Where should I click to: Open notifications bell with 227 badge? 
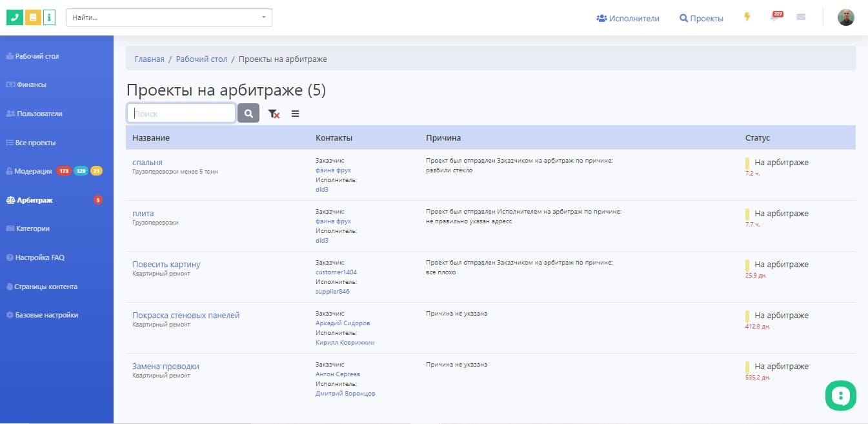click(775, 17)
